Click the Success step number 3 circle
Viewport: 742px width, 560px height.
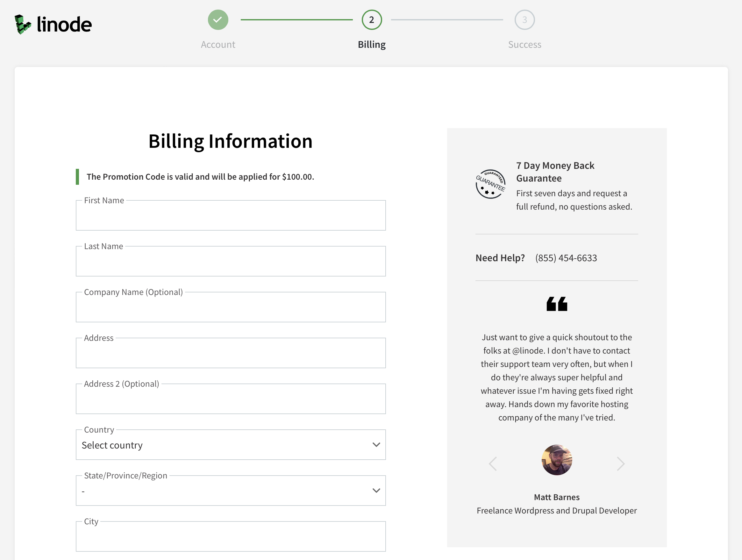coord(524,20)
